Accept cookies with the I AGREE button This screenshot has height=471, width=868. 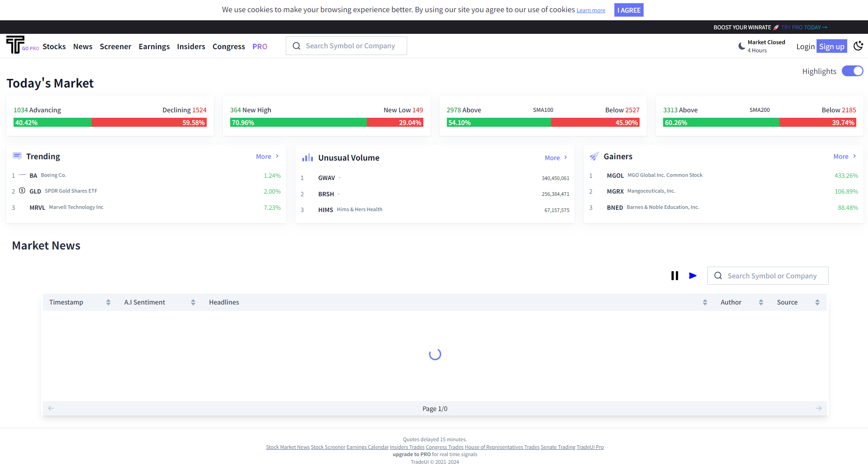tap(628, 9)
